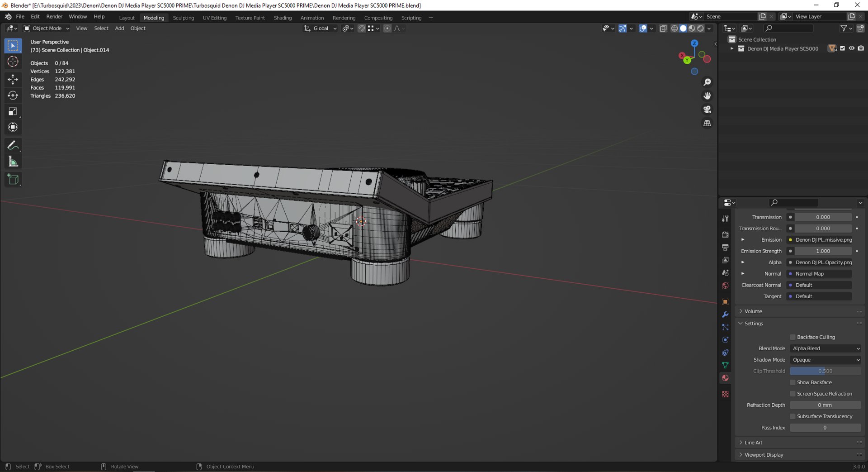
Task: Open the Shadow Mode dropdown
Action: pos(825,360)
